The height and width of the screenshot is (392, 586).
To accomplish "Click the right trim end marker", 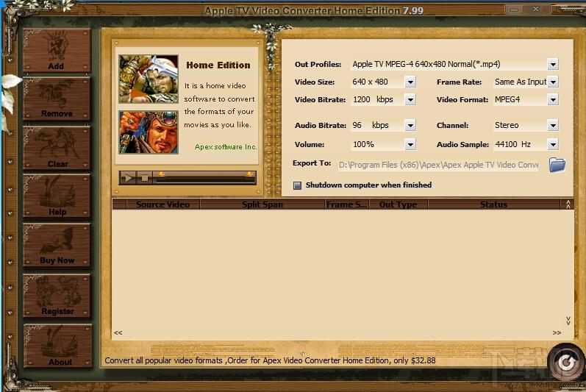I will coord(249,174).
